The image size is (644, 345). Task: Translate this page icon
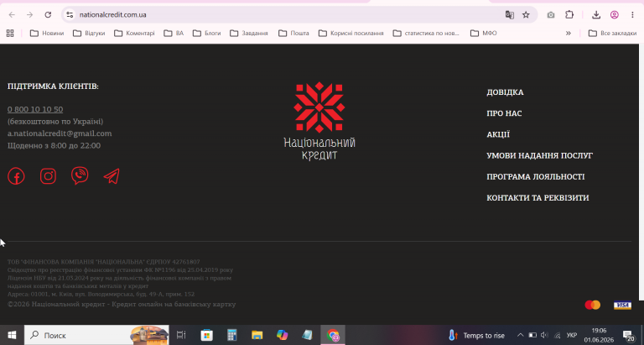point(510,15)
